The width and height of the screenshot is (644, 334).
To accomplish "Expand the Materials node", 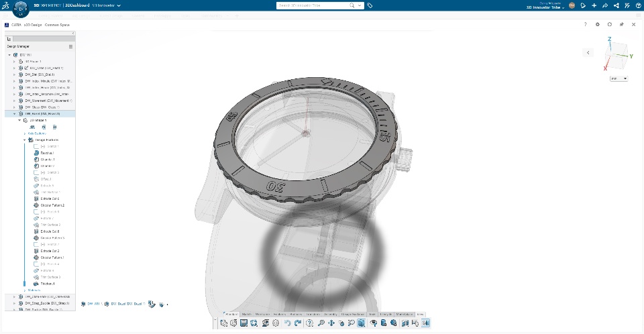I will [x=25, y=290].
